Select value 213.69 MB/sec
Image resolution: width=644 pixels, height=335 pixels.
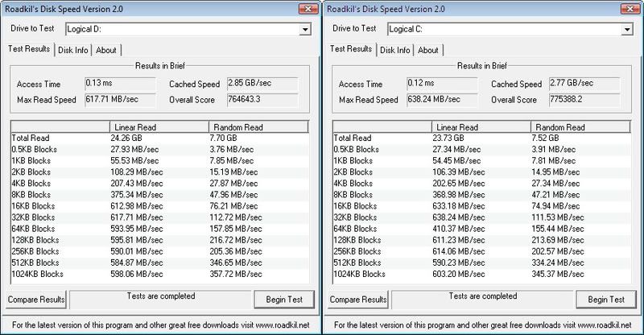click(557, 240)
